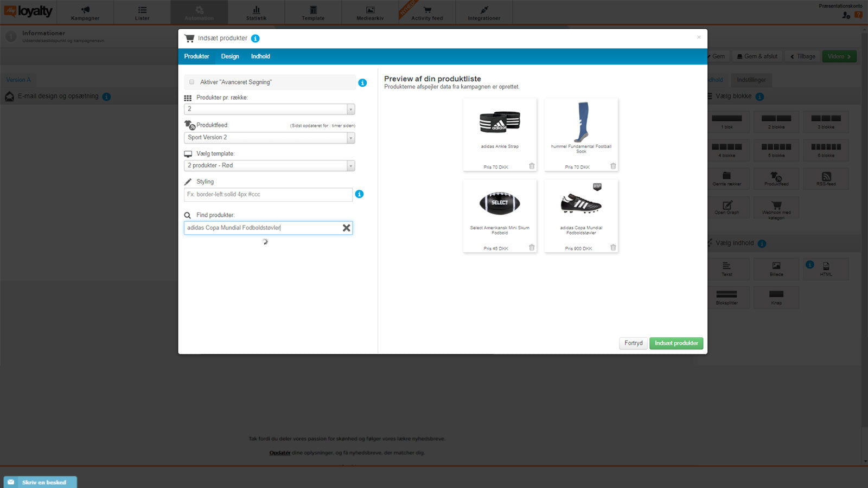Click the Videre button
868x488 pixels.
(839, 56)
